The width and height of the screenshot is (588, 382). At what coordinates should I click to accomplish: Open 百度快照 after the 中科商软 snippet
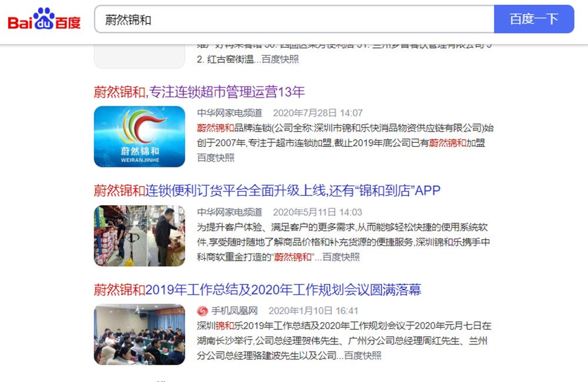pos(341,257)
